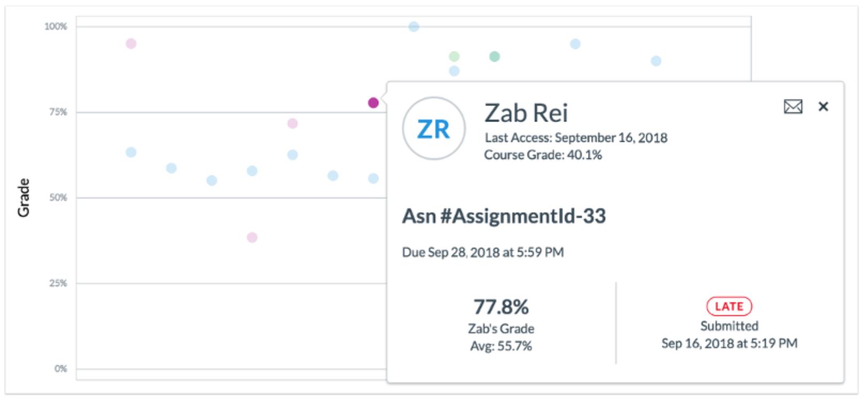Click the ZR avatar circle
The image size is (868, 401).
tap(434, 129)
